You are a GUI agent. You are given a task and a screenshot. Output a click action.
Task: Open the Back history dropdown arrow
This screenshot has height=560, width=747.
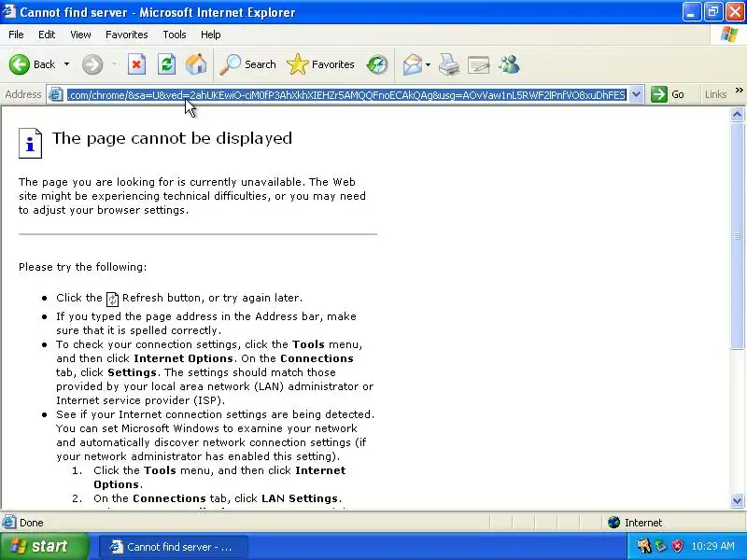(x=66, y=64)
